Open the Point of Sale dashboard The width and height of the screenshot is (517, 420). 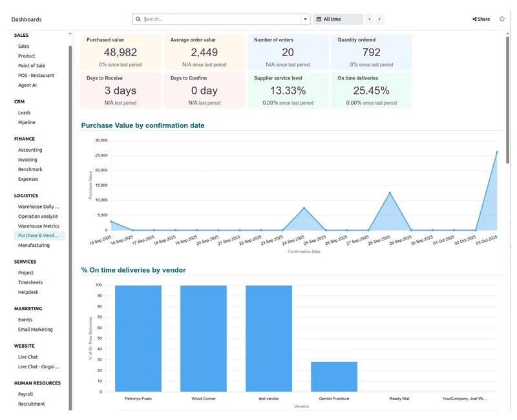[x=32, y=66]
